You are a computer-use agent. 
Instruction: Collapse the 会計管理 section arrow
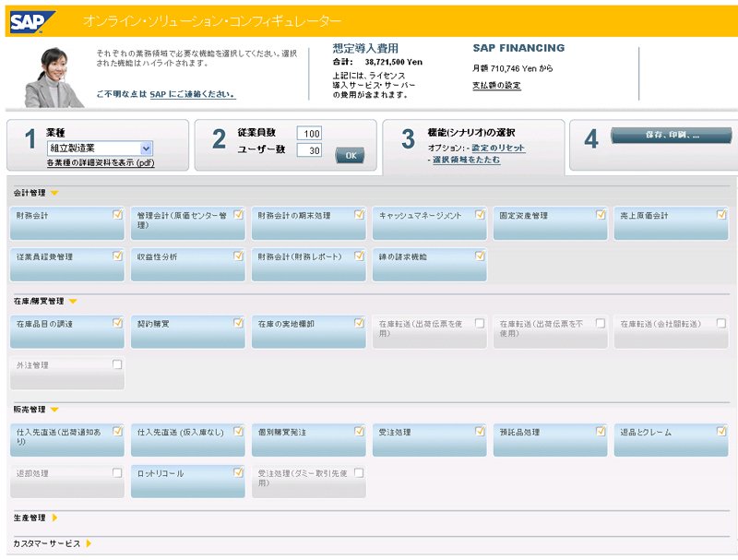point(54,193)
